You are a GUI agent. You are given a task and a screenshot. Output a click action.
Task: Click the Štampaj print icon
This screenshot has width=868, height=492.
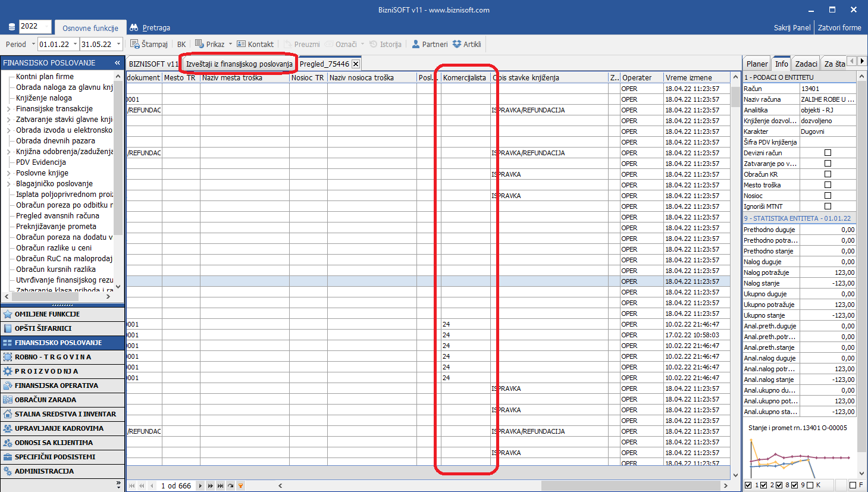click(x=135, y=44)
